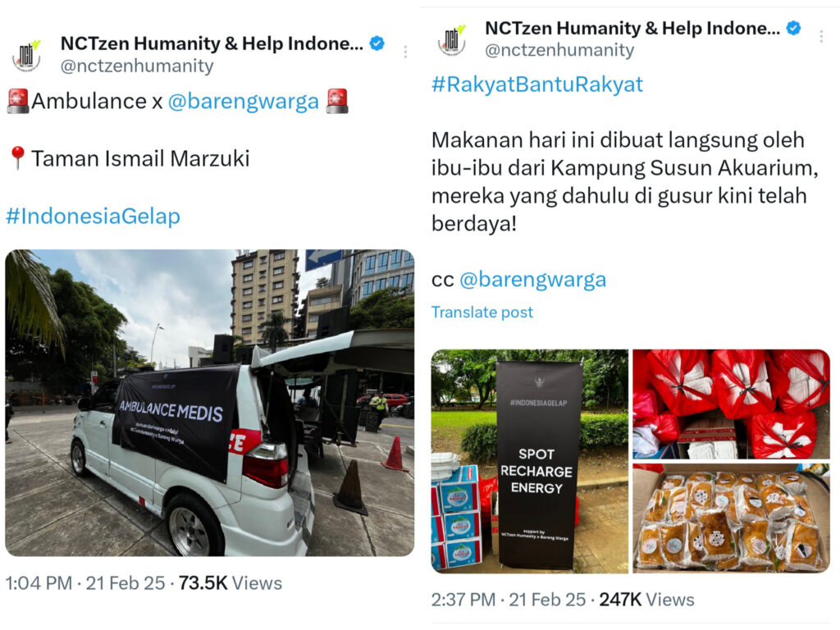This screenshot has height=630, width=840.
Task: Open the three-dot menu on right tweet
Action: coord(821,36)
